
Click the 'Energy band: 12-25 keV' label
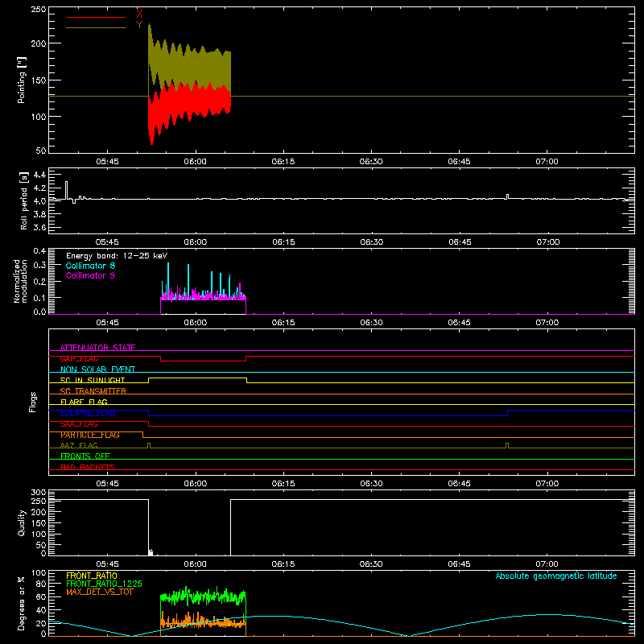click(x=117, y=256)
